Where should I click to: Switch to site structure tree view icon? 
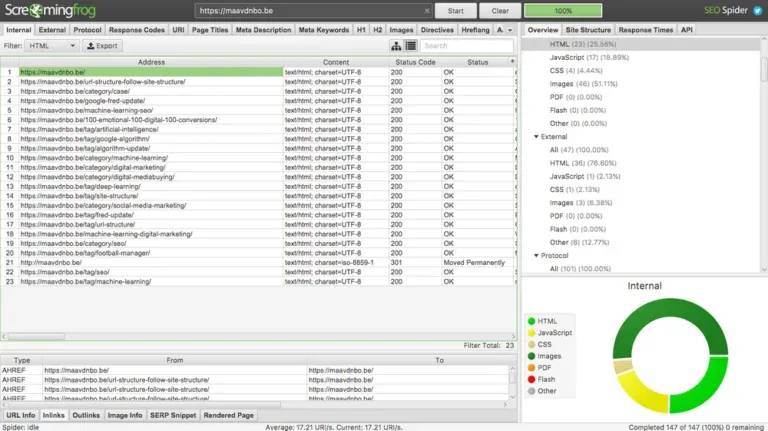pyautogui.click(x=396, y=46)
